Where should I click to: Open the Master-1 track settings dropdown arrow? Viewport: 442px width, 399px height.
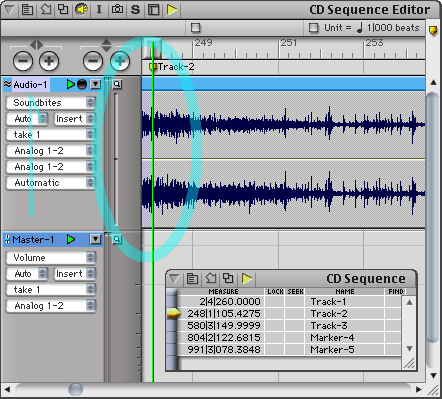[96, 239]
